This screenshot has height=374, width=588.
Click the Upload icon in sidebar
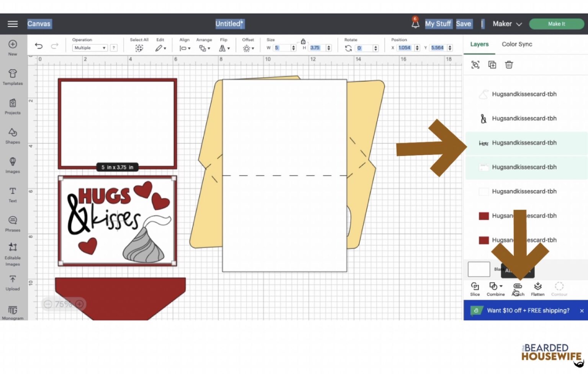13,282
